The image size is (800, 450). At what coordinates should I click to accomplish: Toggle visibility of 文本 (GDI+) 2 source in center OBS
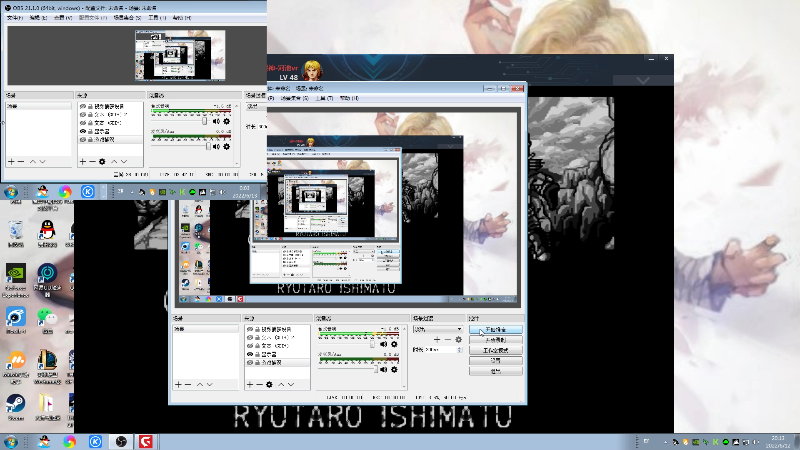(250, 337)
